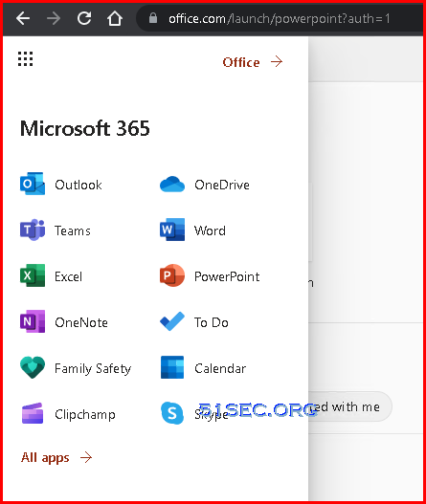Image resolution: width=426 pixels, height=504 pixels.
Task: Open the Family Safety heart icon
Action: 33,367
